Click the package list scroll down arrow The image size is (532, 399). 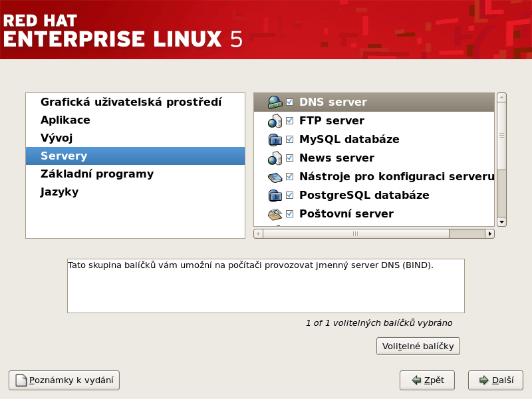pos(501,222)
